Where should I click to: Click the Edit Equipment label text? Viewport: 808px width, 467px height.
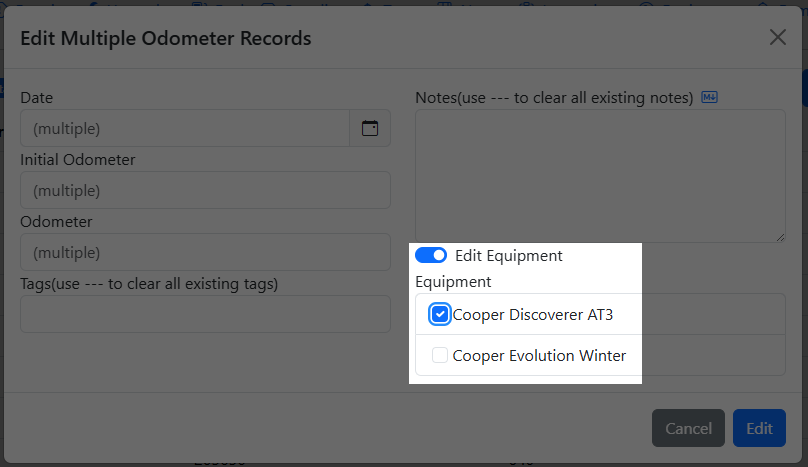point(509,256)
